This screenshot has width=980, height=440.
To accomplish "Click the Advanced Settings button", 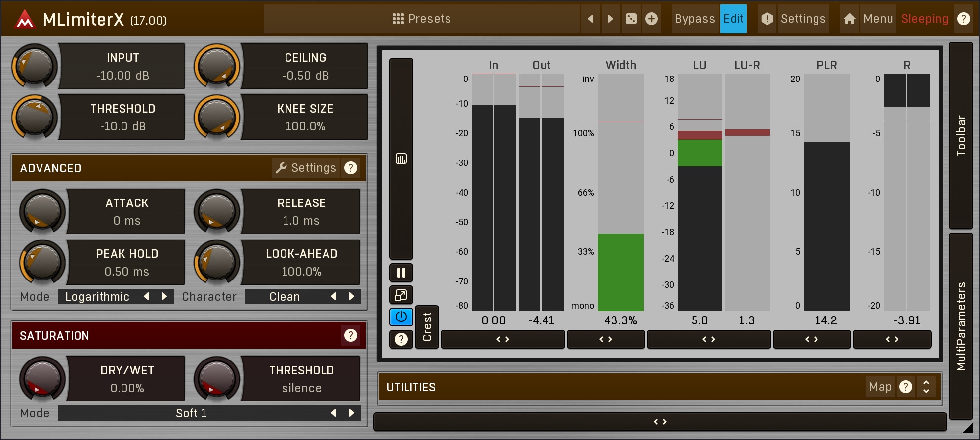I will [306, 168].
